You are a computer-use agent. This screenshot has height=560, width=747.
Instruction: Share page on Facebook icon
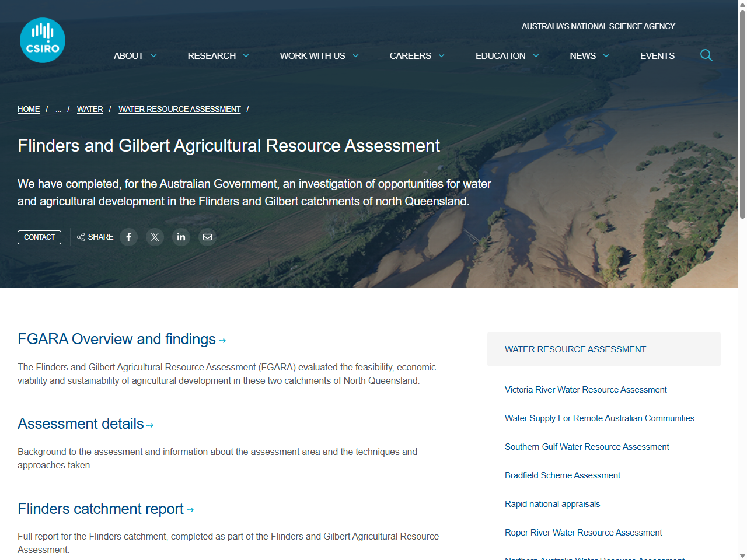point(129,237)
